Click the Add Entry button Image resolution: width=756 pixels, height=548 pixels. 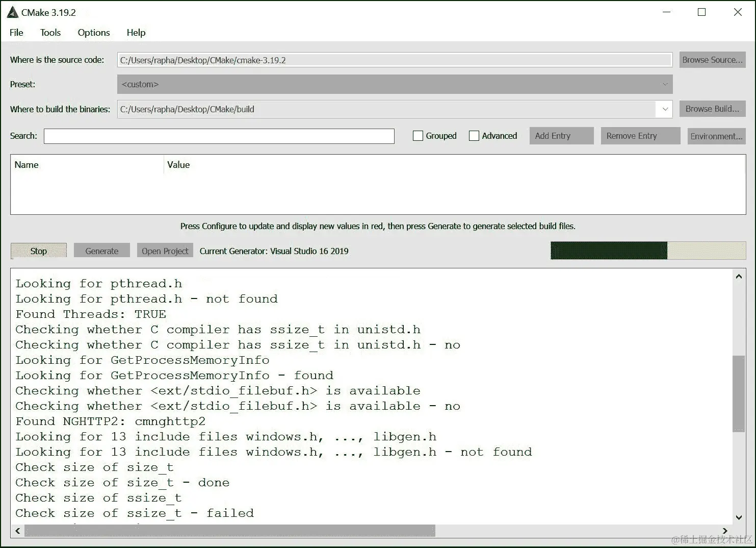pos(561,136)
